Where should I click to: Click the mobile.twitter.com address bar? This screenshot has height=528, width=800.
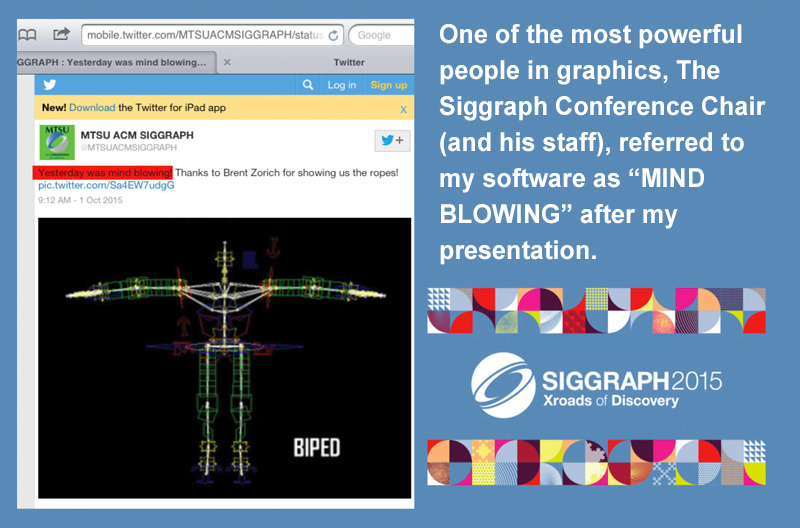point(212,35)
